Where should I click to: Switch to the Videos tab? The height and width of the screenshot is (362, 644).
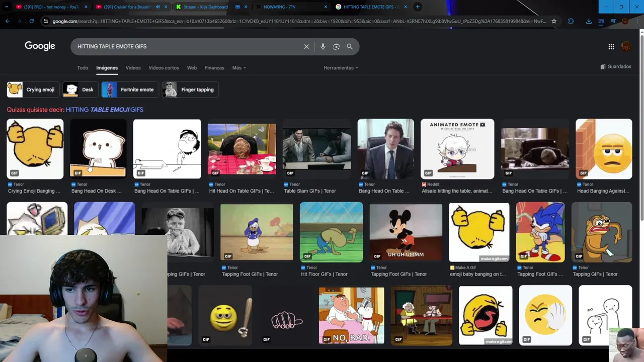[133, 68]
